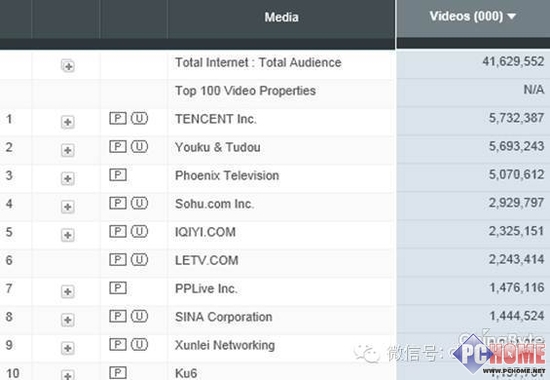The image size is (550, 380).
Task: Click the P icon beside TENCENT Inc.
Action: (x=118, y=118)
